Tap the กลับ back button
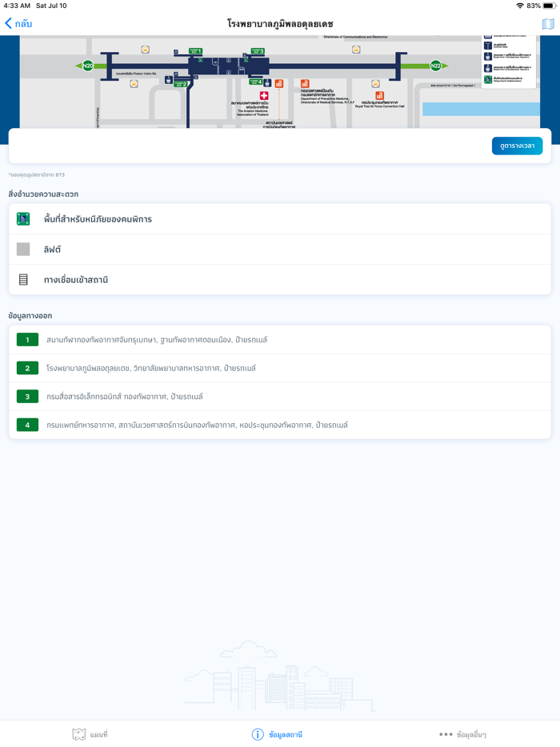The width and height of the screenshot is (560, 747). tap(18, 23)
